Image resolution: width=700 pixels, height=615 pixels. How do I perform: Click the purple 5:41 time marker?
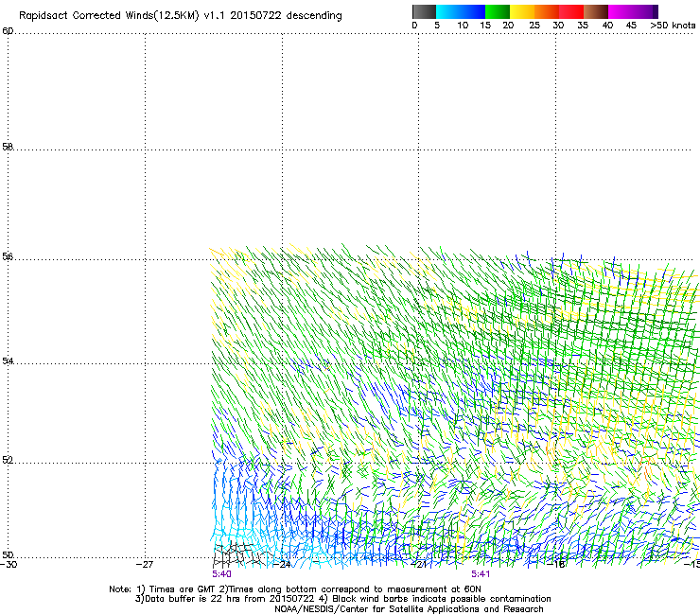[x=481, y=574]
